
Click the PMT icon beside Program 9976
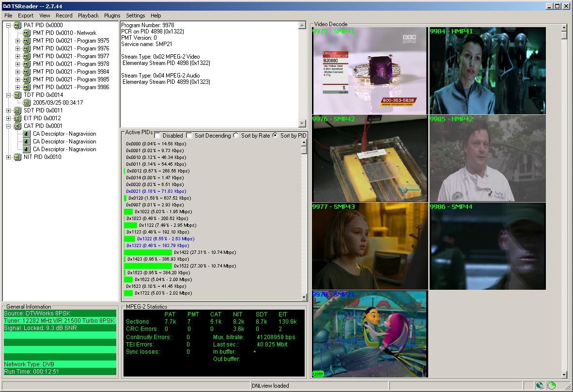tap(26, 48)
